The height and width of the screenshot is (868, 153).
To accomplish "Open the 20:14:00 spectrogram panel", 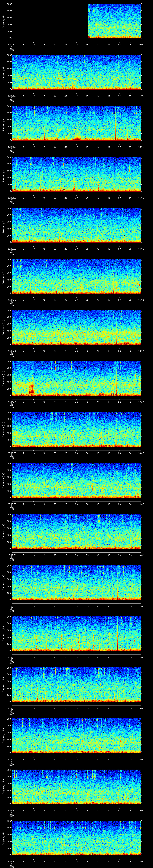I will tap(77, 276).
